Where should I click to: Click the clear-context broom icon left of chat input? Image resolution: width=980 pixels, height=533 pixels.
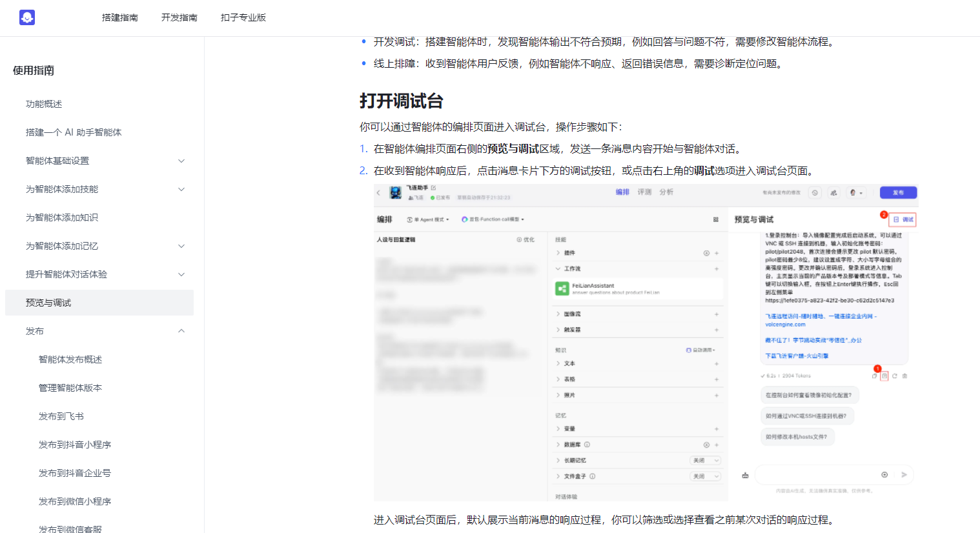tap(745, 475)
